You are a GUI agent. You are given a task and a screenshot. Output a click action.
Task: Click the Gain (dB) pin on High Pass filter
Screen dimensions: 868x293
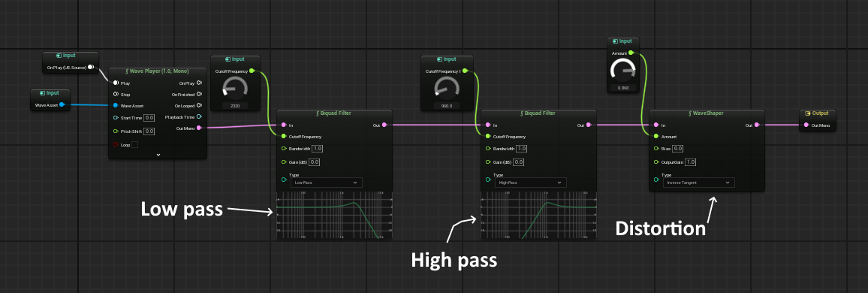coord(488,162)
